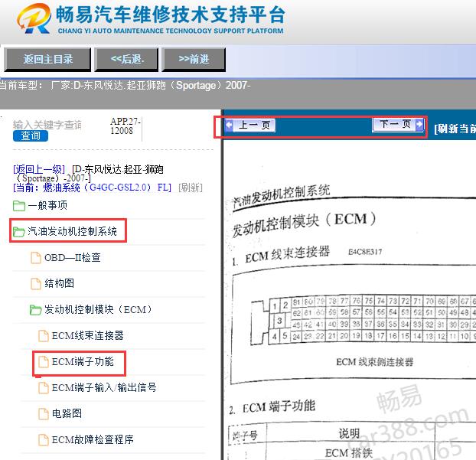Viewport: 476px width, 460px height.
Task: Go forward with >>前进 button
Action: coord(194,60)
